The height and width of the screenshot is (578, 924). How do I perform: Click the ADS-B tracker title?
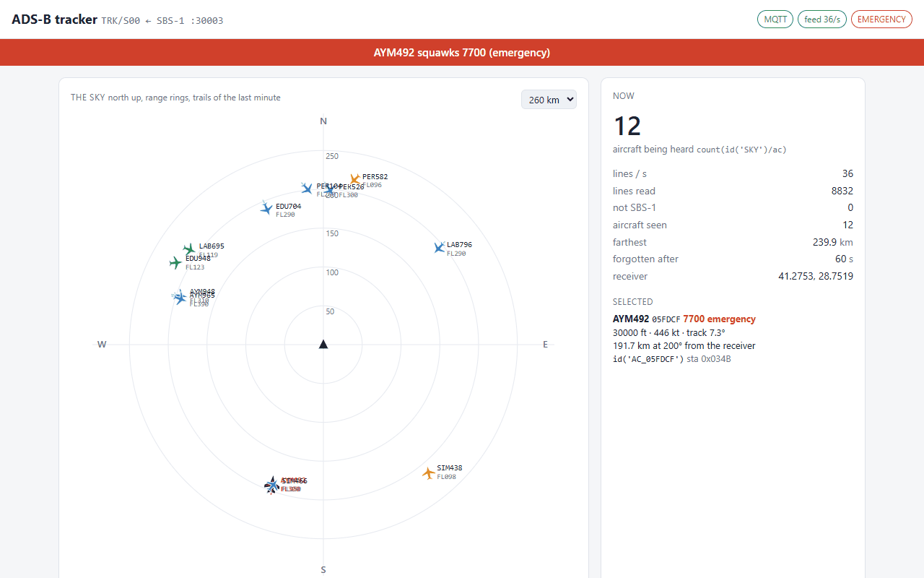click(x=54, y=20)
